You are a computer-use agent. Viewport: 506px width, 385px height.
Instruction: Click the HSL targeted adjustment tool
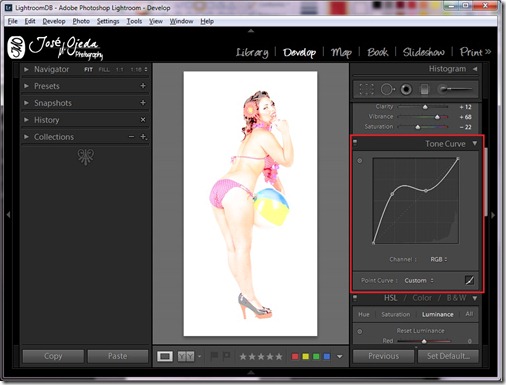tap(360, 331)
